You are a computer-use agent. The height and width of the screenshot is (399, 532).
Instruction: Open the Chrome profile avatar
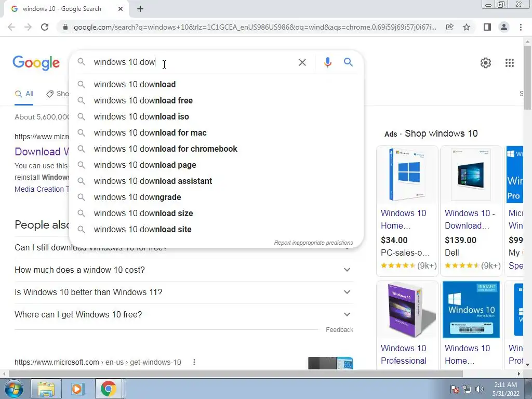click(x=504, y=27)
